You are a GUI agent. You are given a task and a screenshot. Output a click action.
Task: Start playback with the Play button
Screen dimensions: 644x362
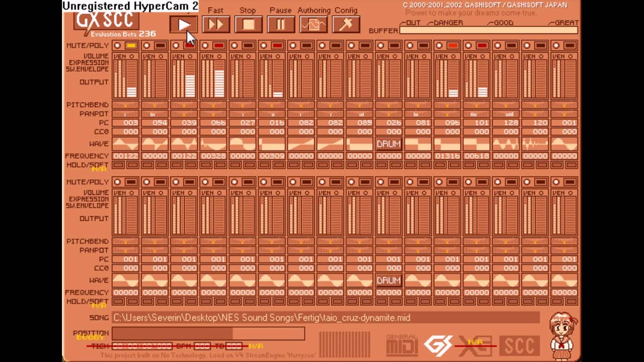(184, 24)
